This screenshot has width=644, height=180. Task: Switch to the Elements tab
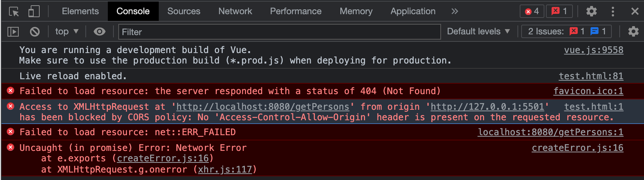(80, 12)
